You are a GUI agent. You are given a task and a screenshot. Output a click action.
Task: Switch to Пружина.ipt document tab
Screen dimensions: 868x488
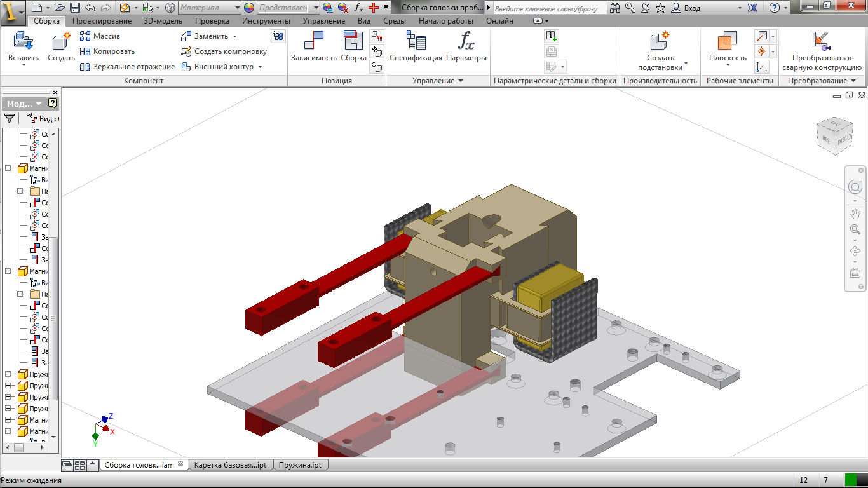click(x=299, y=465)
